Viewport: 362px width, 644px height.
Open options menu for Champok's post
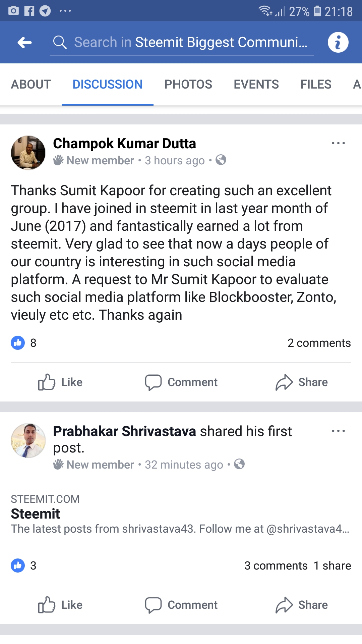coord(338,143)
